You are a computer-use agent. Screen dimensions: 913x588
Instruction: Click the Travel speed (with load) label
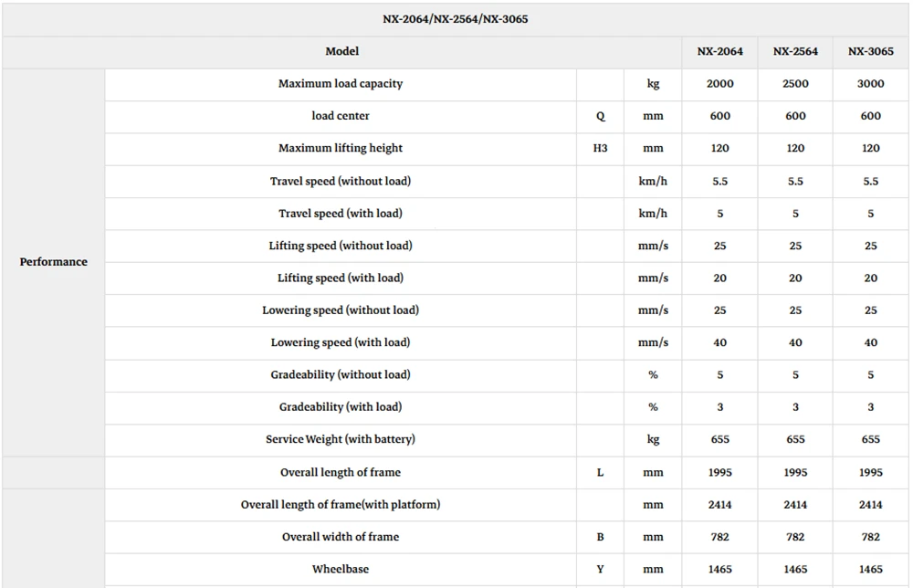pyautogui.click(x=341, y=214)
